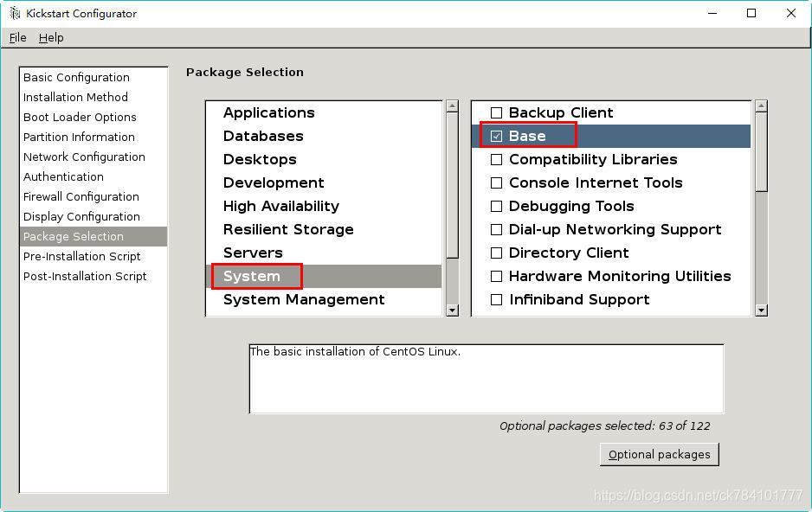Click package group list scroll down arrow
This screenshot has width=812, height=512.
point(761,310)
